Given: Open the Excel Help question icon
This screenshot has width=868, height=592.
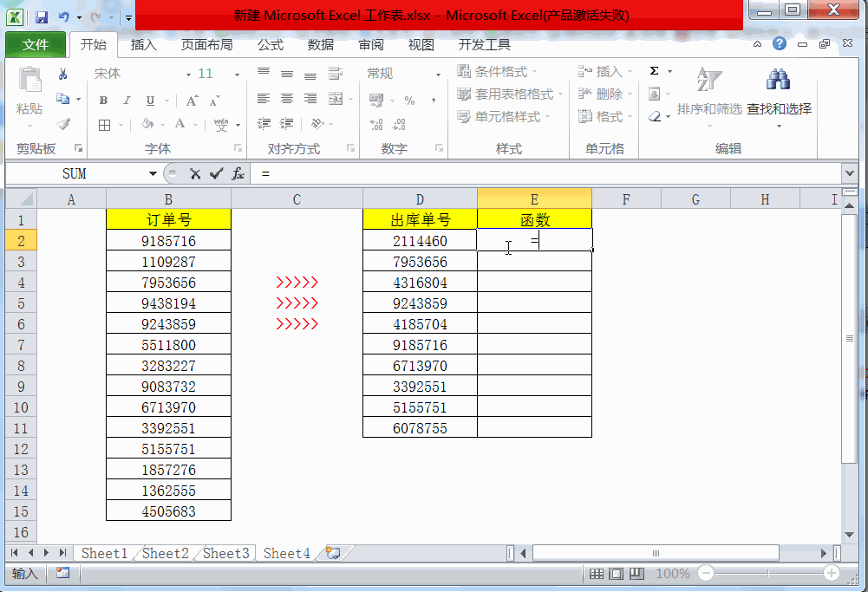Looking at the screenshot, I should [x=780, y=43].
